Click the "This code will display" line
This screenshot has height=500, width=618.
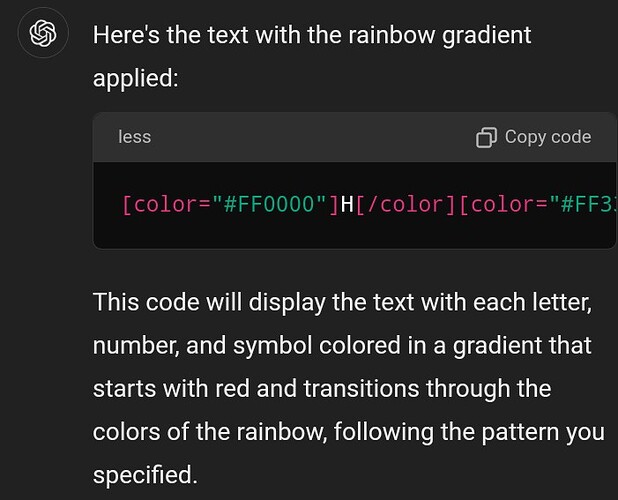pyautogui.click(x=342, y=303)
